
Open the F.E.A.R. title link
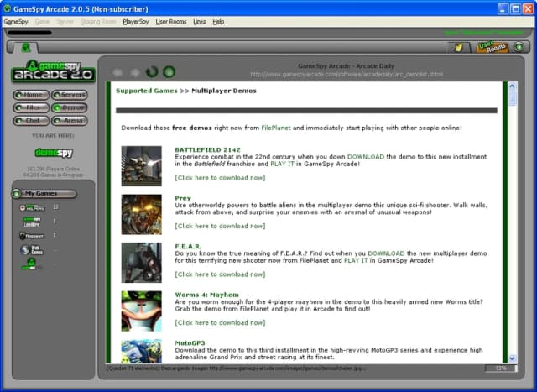tap(188, 247)
